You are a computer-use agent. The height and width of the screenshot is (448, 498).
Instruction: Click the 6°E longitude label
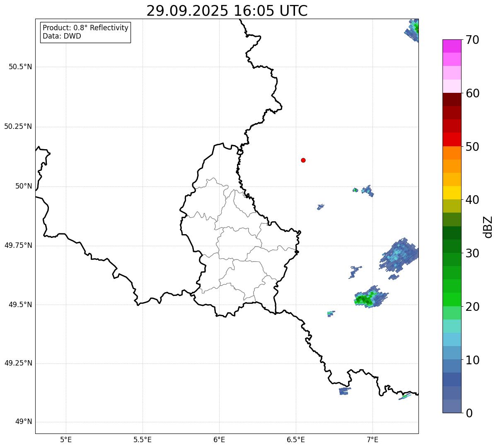pos(219,440)
